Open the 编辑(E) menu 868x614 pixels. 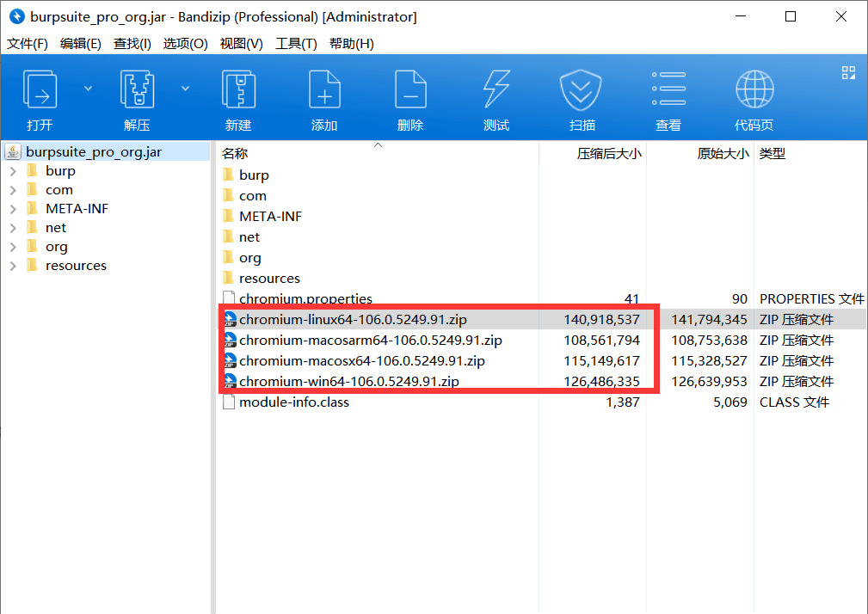[x=80, y=44]
